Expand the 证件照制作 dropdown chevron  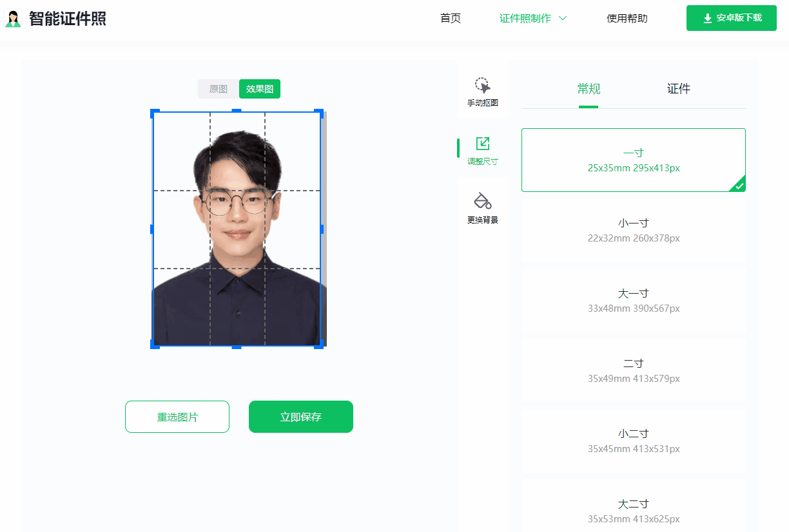(562, 19)
